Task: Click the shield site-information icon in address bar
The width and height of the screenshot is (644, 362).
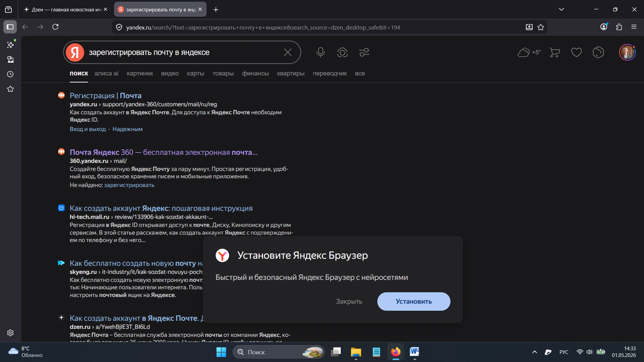Action: [119, 27]
